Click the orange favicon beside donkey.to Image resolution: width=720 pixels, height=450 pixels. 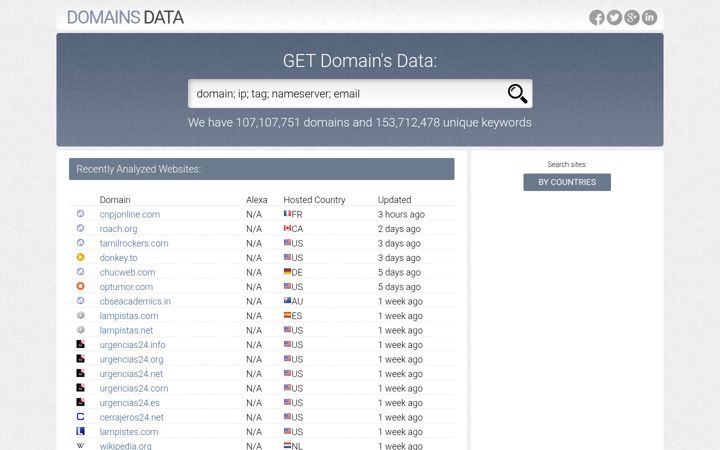pyautogui.click(x=80, y=257)
